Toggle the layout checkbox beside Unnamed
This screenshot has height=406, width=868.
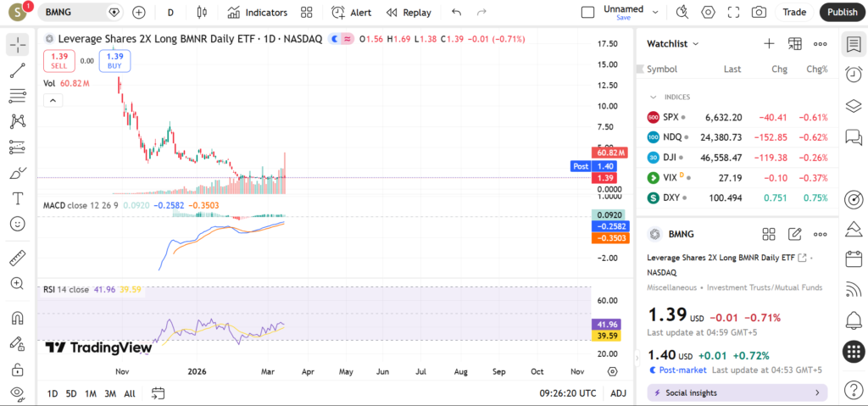tap(587, 13)
